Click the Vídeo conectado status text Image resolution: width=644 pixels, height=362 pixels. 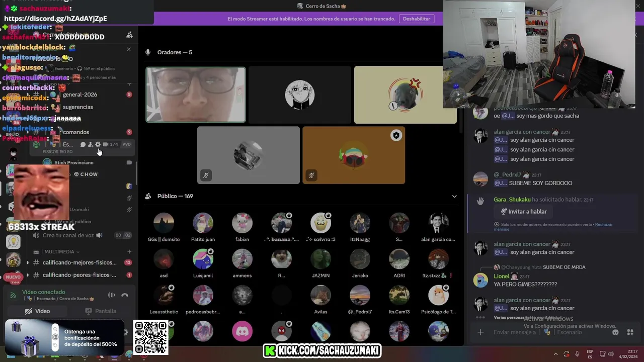click(x=43, y=292)
